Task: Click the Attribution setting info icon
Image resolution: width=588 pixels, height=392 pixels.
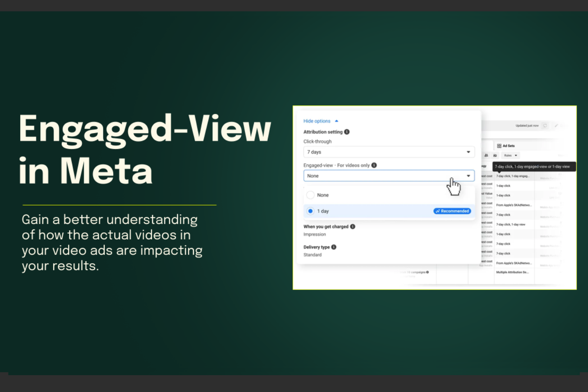Action: 346,132
